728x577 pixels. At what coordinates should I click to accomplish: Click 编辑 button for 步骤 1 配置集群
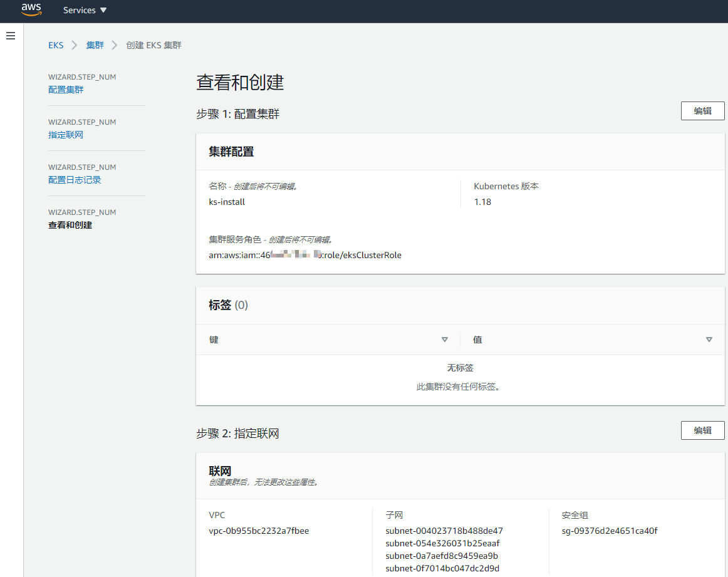point(702,111)
